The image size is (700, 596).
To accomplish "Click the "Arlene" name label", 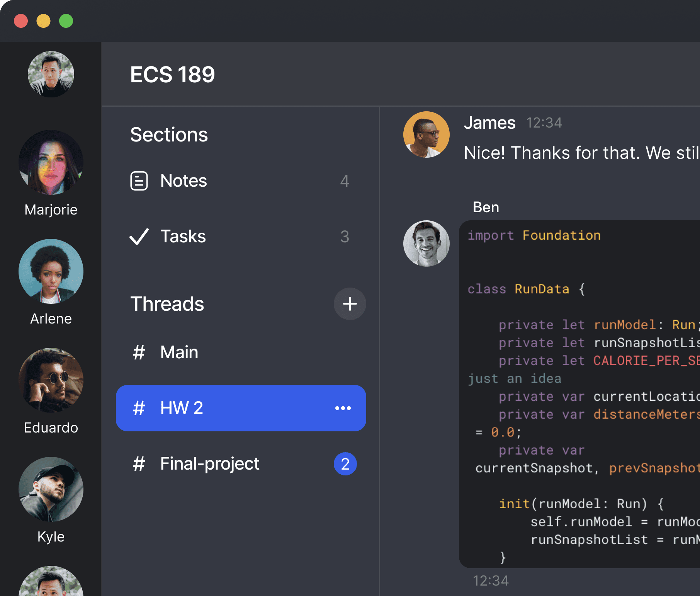I will point(51,319).
